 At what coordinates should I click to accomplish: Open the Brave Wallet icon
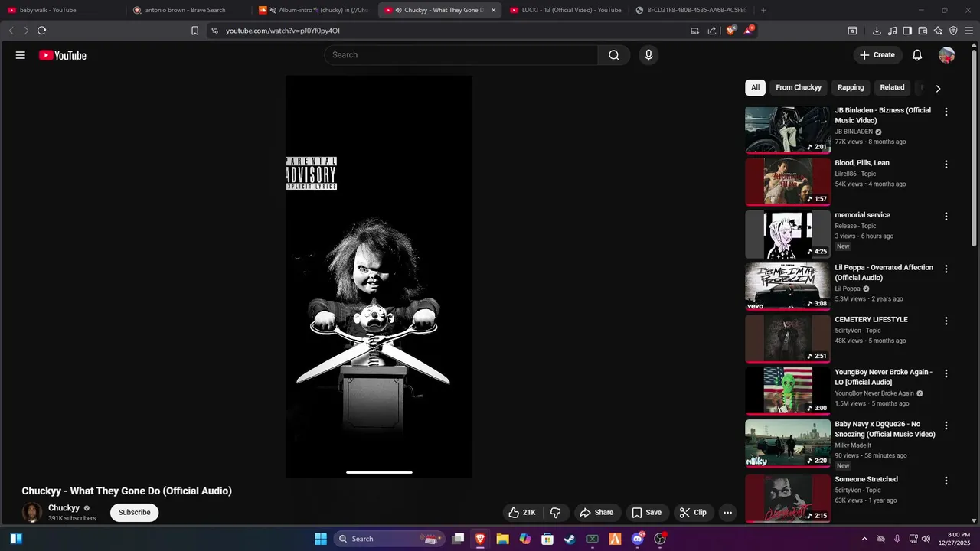923,31
